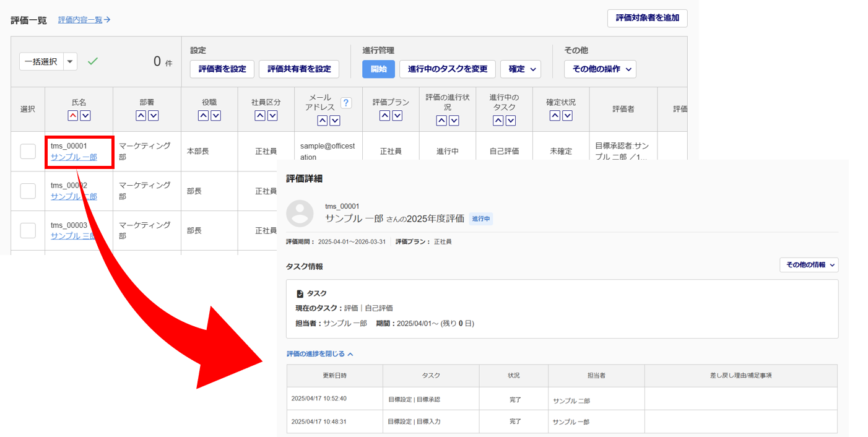Image resolution: width=868 pixels, height=437 pixels.
Task: Sort 氏名 column descending
Action: [85, 116]
